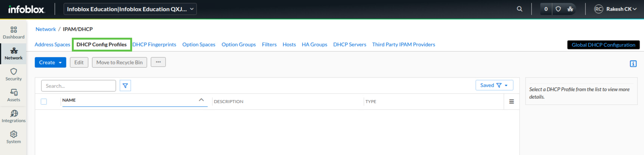644x155 pixels.
Task: Open Global DHCP Configuration
Action: tap(603, 45)
